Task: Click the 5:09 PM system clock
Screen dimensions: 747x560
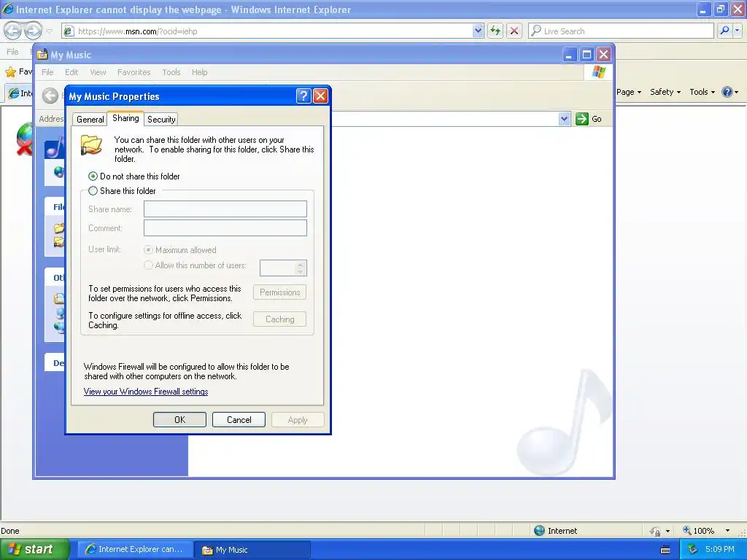Action: click(719, 549)
